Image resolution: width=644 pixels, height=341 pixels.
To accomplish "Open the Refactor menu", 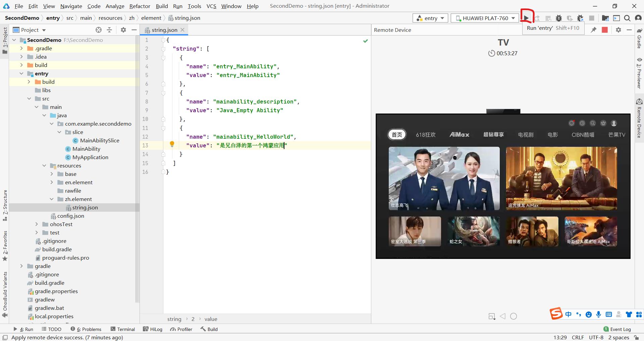I will [x=140, y=6].
